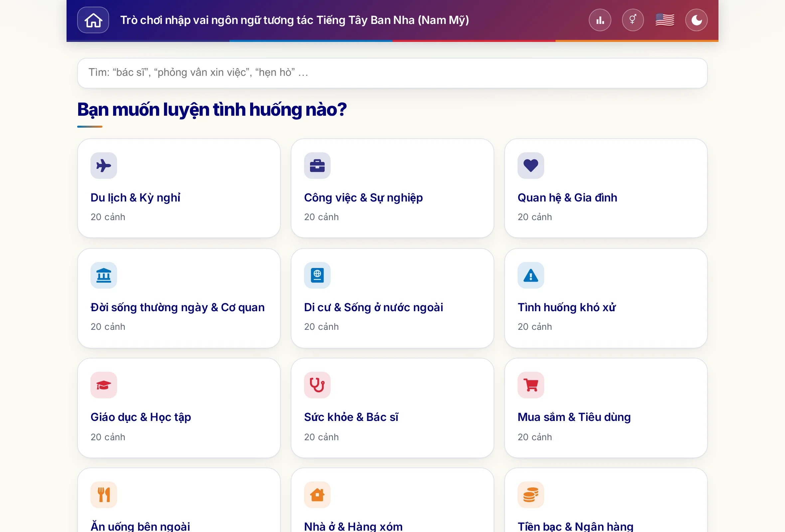Click the graduation cap icon
The height and width of the screenshot is (532, 785).
click(x=104, y=385)
